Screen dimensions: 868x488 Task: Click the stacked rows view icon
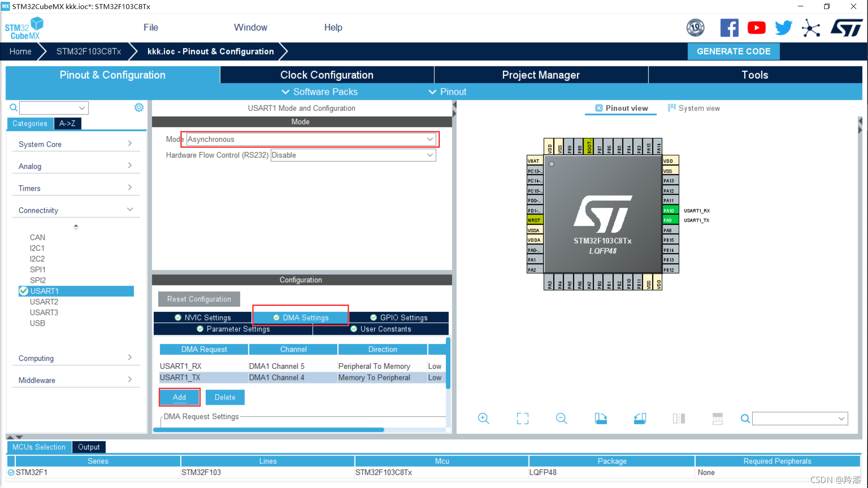[717, 418]
